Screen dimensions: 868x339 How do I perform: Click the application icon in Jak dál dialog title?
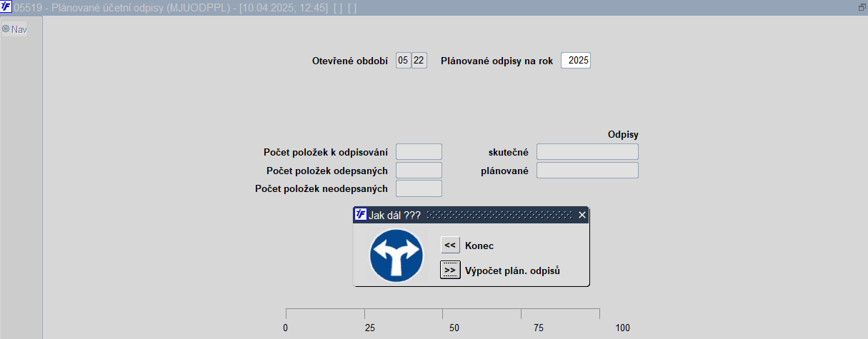[x=360, y=215]
